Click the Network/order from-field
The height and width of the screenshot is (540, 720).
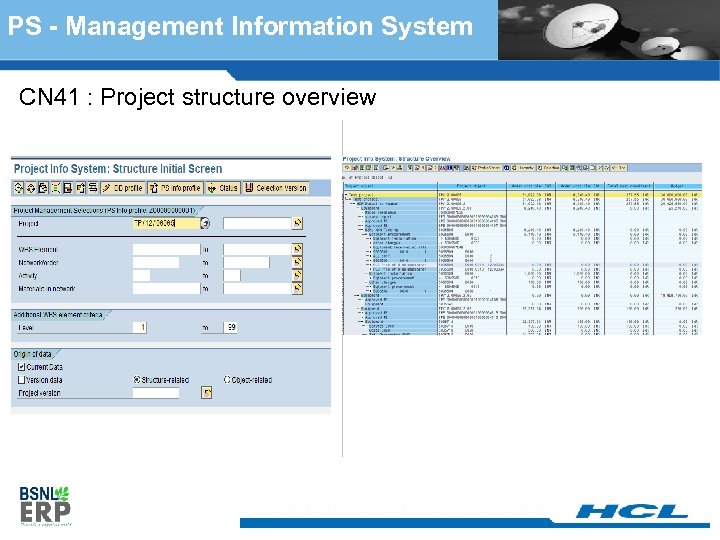[156, 263]
